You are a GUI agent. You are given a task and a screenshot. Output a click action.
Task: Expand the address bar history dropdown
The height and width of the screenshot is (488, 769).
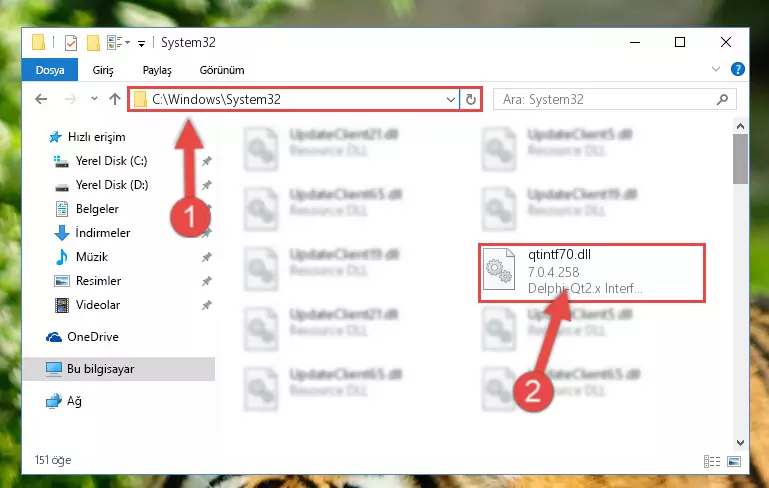tap(451, 100)
